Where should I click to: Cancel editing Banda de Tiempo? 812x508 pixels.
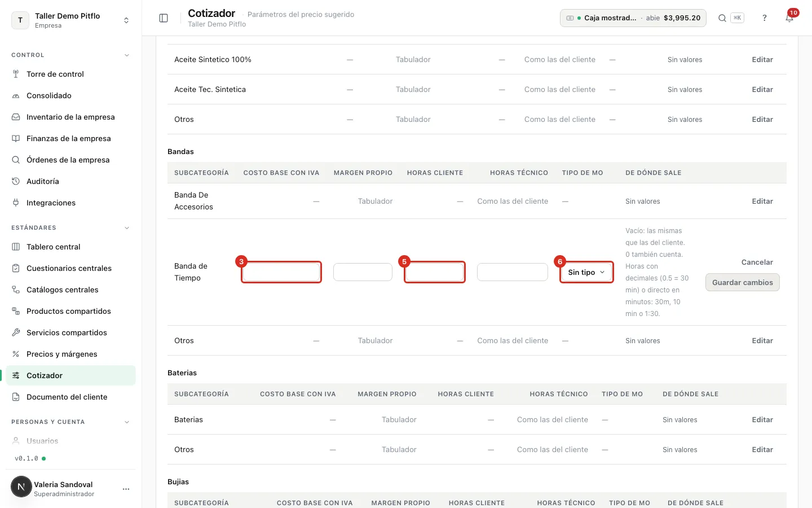point(757,262)
